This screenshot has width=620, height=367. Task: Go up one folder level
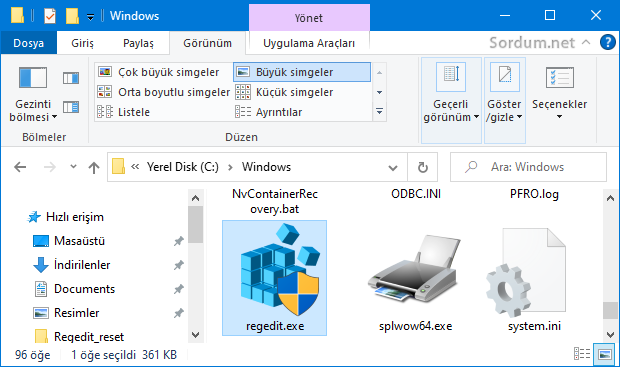click(x=94, y=167)
